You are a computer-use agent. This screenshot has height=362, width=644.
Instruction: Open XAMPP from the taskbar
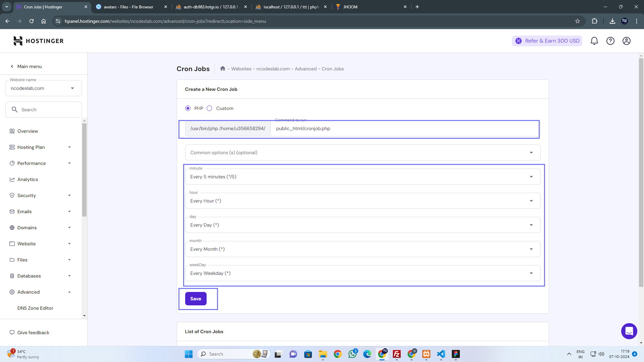click(x=426, y=354)
